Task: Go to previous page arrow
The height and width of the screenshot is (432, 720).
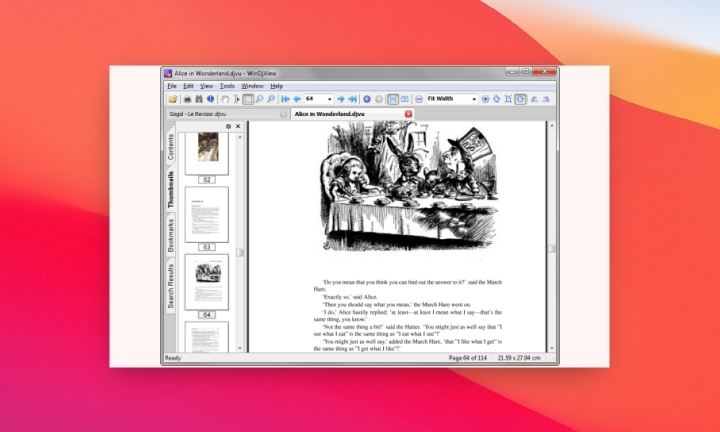Action: [297, 99]
